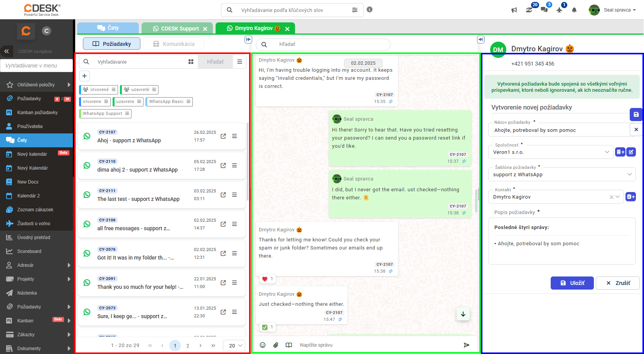The image size is (644, 354).
Task: Clear the request name field
Action: coord(636,130)
